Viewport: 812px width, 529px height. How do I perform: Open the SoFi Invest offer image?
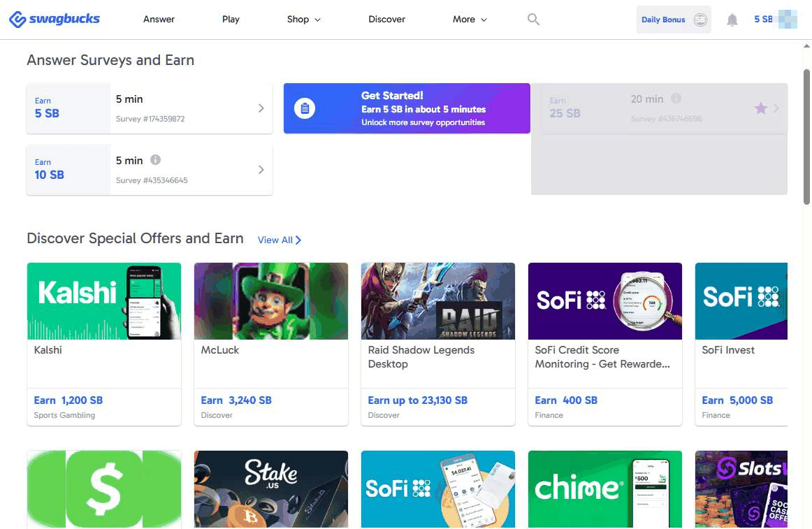point(741,301)
